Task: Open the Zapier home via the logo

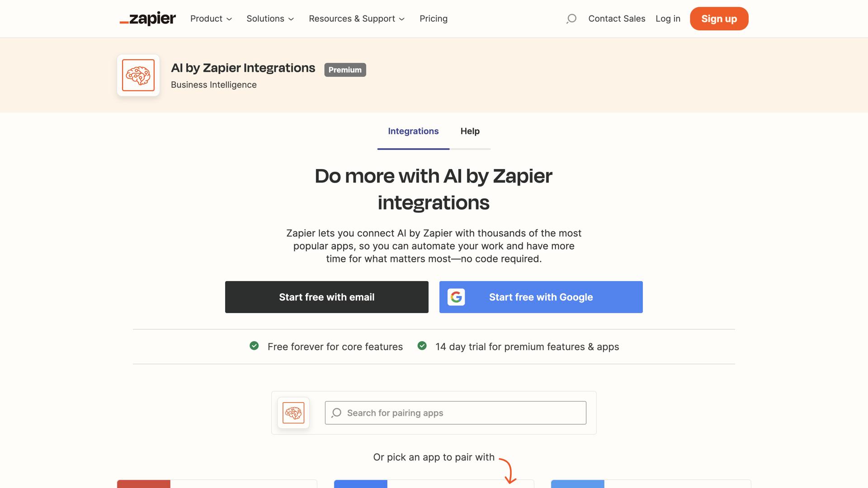Action: coord(147,19)
